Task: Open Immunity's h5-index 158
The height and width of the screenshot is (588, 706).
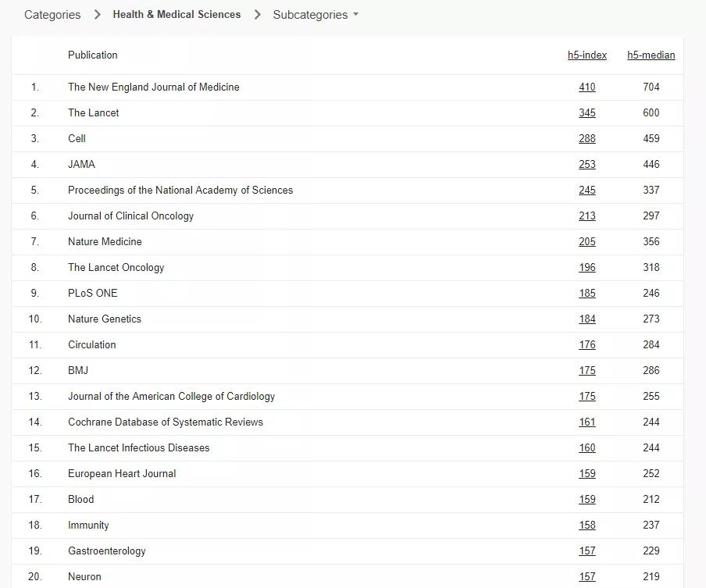Action: pyautogui.click(x=587, y=526)
